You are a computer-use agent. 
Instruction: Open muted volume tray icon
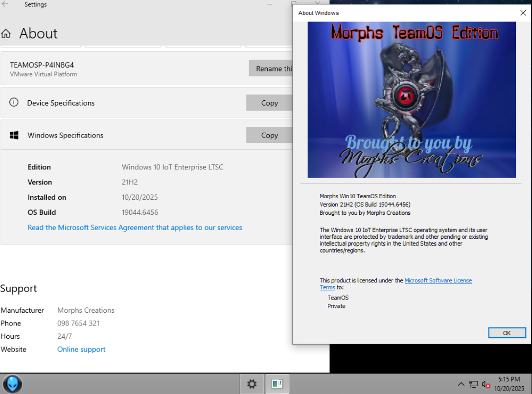point(486,385)
